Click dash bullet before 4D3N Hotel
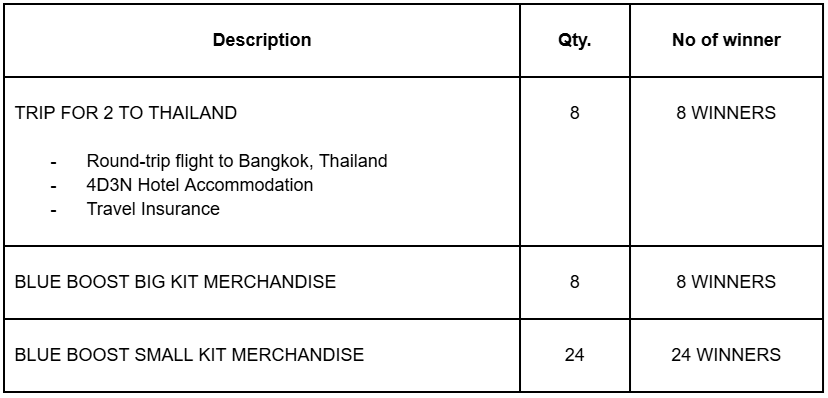 click(53, 186)
